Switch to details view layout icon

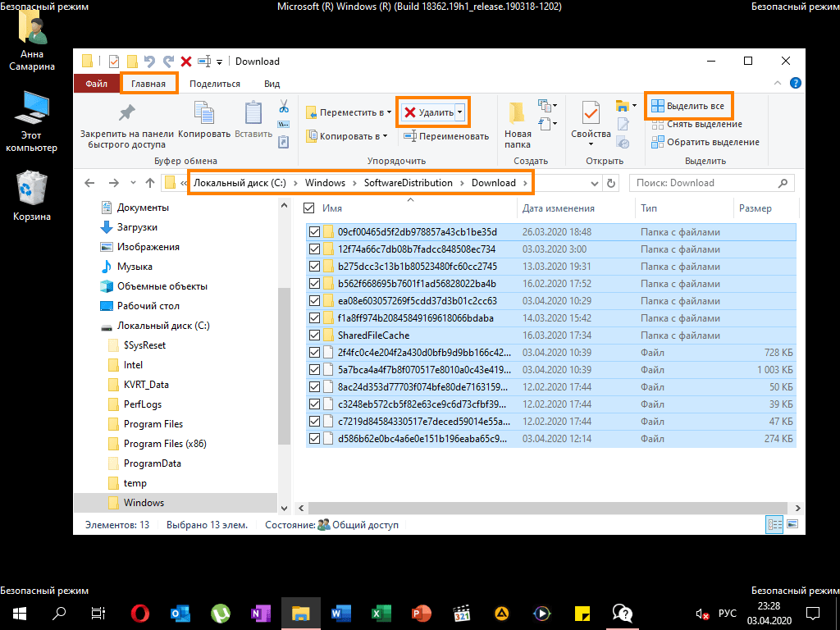tap(774, 524)
